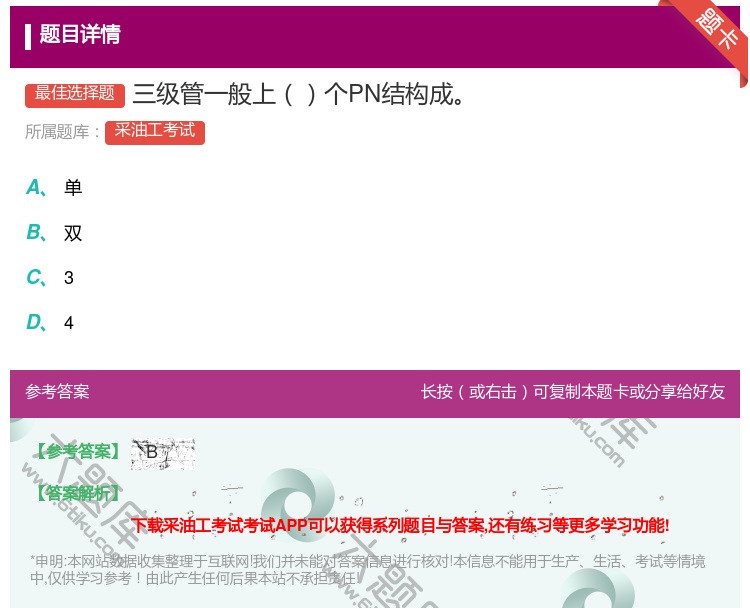Image resolution: width=750 pixels, height=608 pixels.
Task: Click the 【答案解析】 label
Action: pos(78,493)
